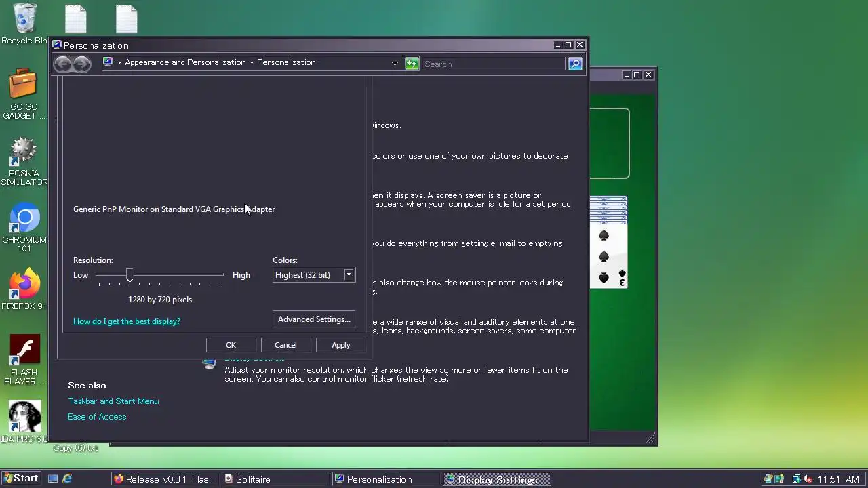Viewport: 868px width, 488px height.
Task: Open the IDA PRO 6.8 shortcut
Action: coord(24,421)
